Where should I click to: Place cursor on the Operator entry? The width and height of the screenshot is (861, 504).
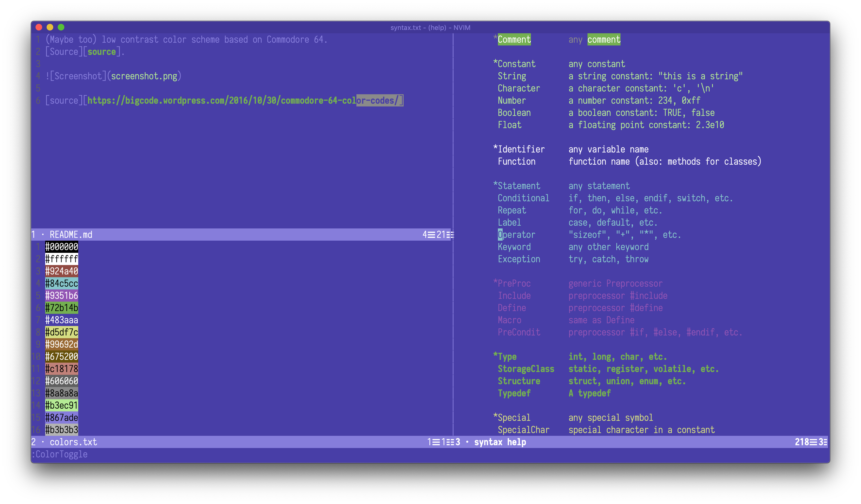(516, 235)
